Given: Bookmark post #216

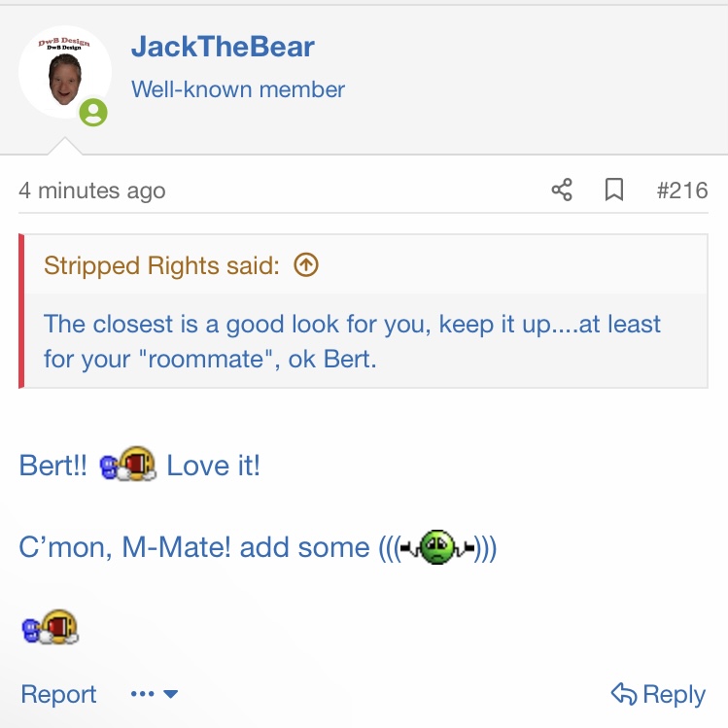Looking at the screenshot, I should pos(614,190).
